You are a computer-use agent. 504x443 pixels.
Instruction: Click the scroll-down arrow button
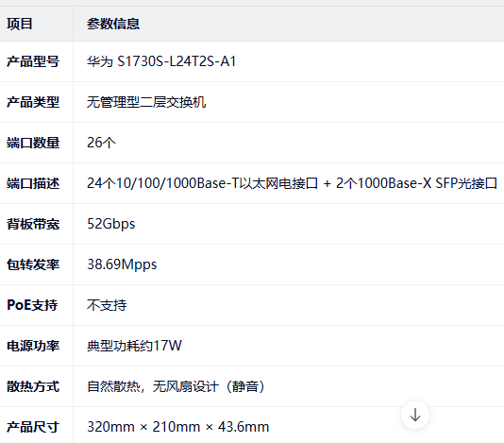click(415, 415)
